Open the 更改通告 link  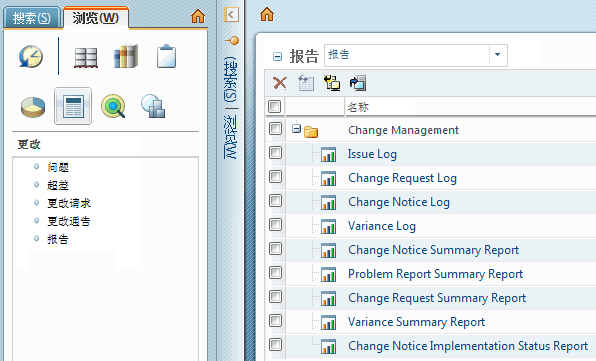[69, 221]
